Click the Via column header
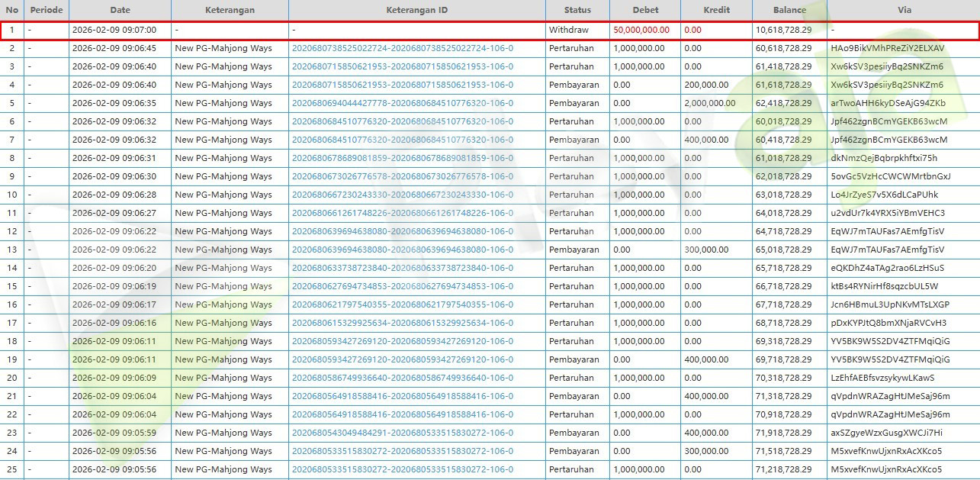The image size is (980, 480). coord(904,10)
